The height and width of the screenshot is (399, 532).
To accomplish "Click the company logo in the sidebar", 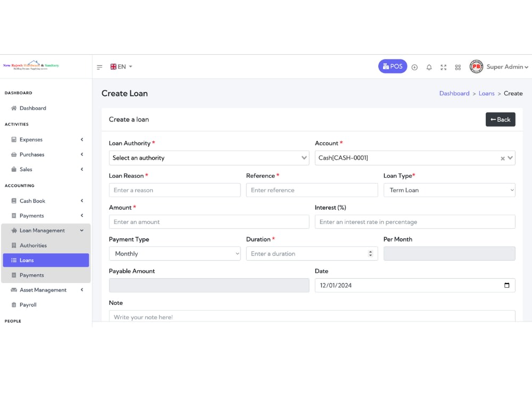I will pos(31,65).
